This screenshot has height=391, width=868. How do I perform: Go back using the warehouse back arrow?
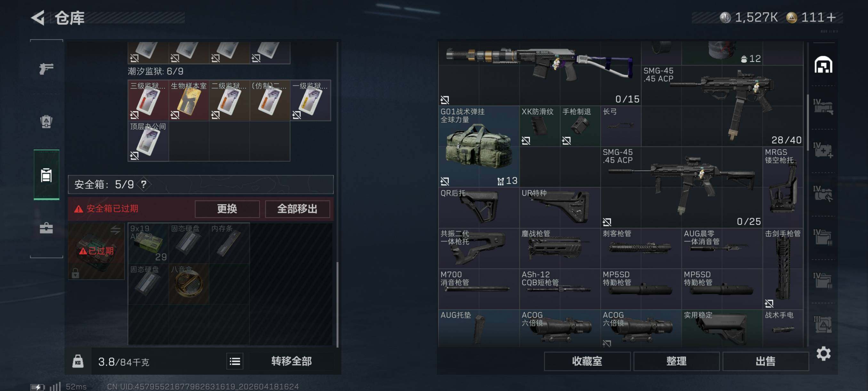point(38,18)
